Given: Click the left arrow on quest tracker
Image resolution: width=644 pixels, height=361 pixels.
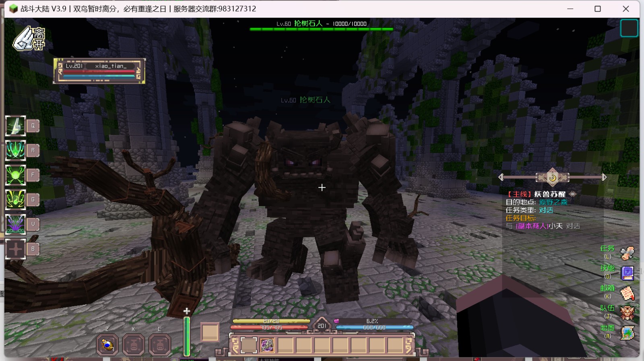Looking at the screenshot, I should pyautogui.click(x=501, y=177).
